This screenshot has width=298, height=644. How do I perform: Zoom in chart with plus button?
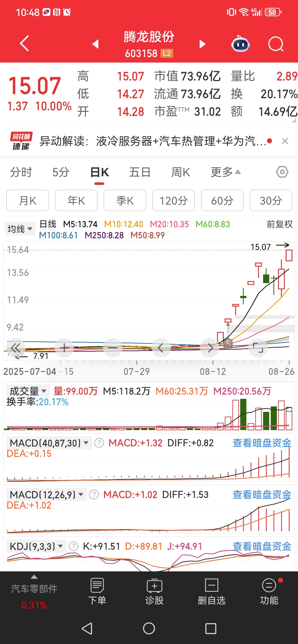[x=64, y=348]
